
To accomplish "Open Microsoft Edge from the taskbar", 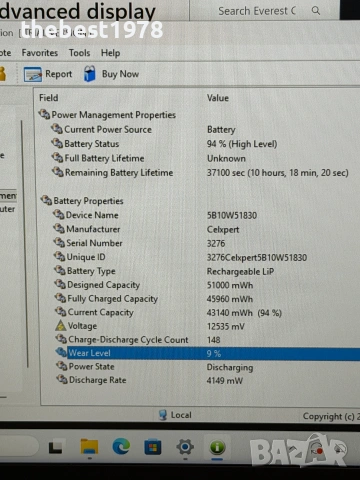I will [x=121, y=447].
